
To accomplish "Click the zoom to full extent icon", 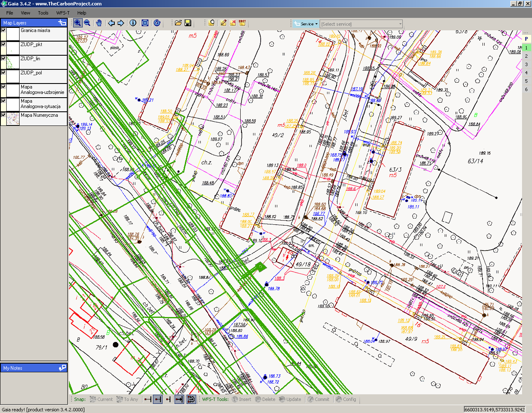I will [145, 23].
